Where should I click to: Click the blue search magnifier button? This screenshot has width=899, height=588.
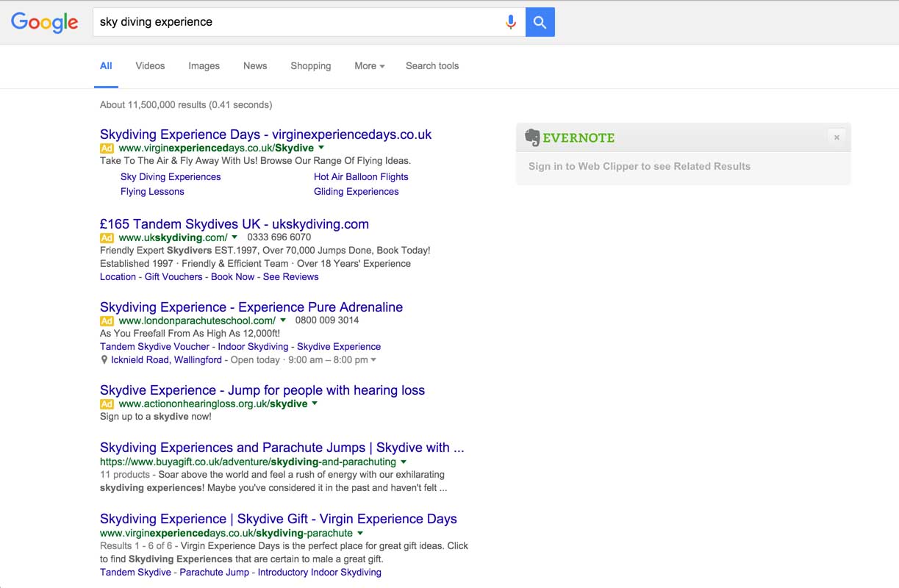(540, 22)
